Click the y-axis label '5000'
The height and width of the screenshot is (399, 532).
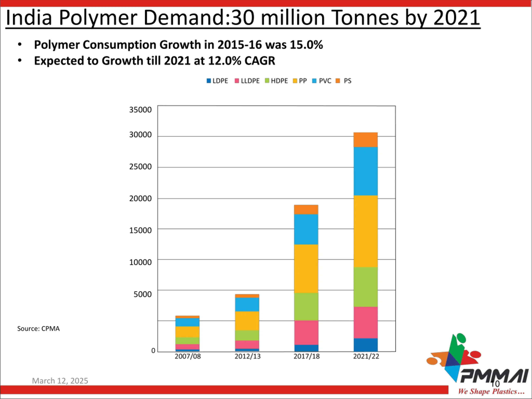pos(143,294)
